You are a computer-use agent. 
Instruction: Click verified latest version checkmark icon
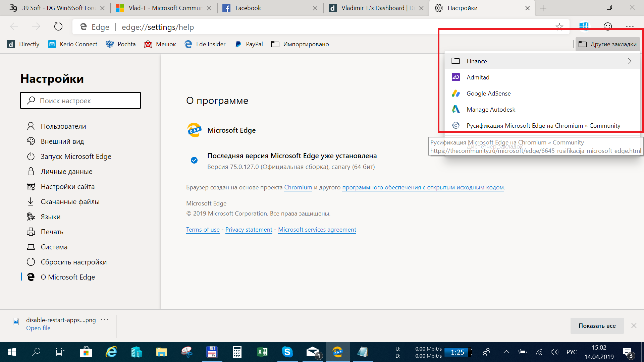[193, 160]
